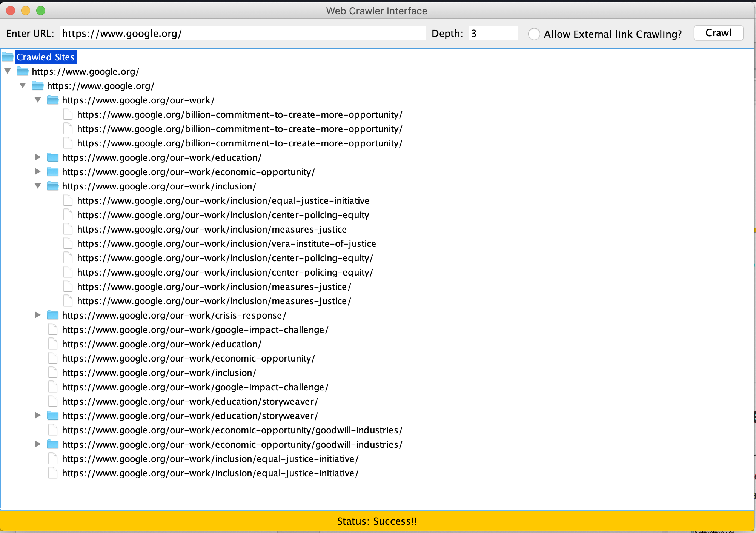Image resolution: width=756 pixels, height=533 pixels.
Task: Click the Crawled Sites root folder icon
Action: pos(8,57)
